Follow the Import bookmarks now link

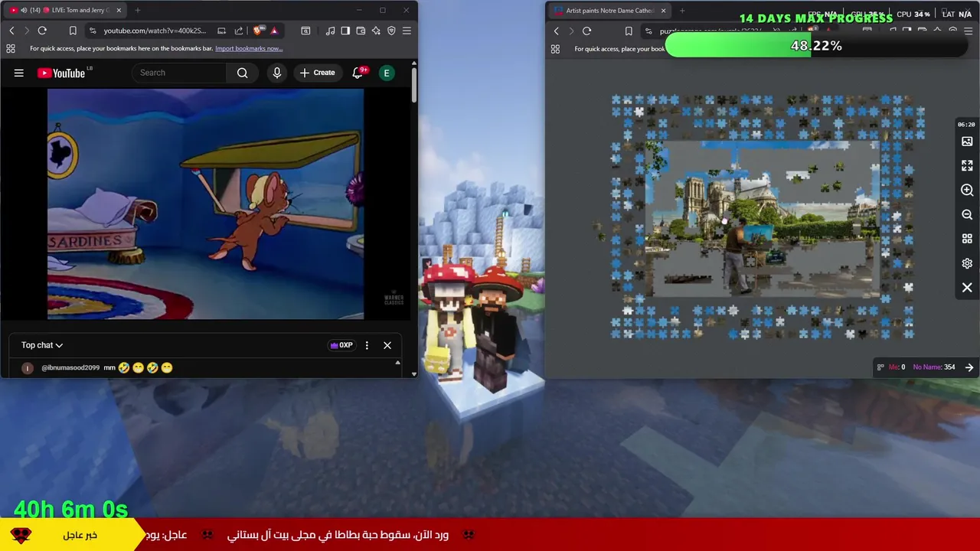(249, 48)
